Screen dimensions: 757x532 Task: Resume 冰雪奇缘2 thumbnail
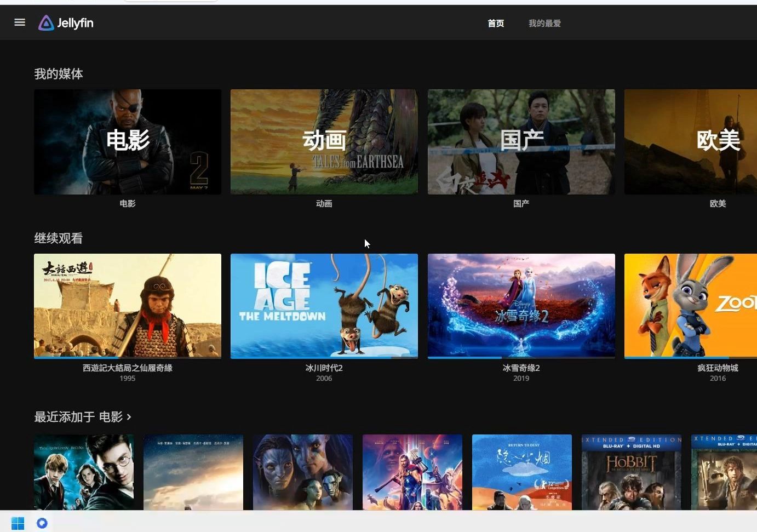click(521, 306)
